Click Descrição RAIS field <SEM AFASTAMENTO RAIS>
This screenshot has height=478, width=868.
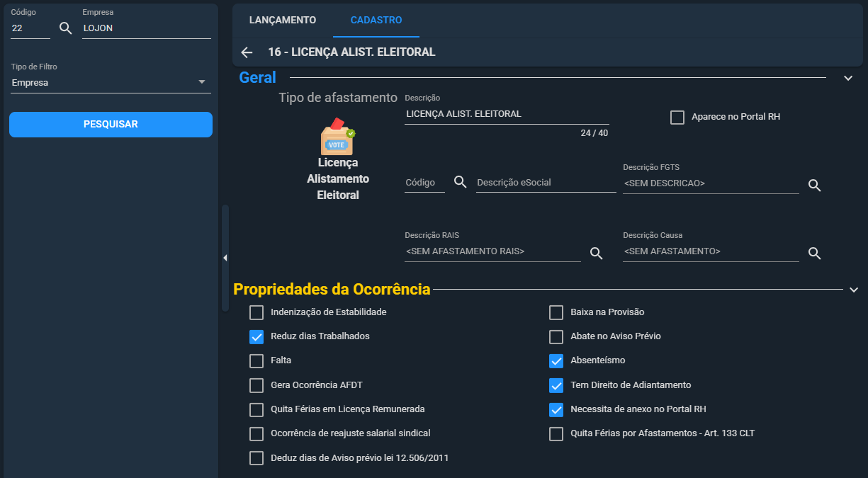(492, 252)
